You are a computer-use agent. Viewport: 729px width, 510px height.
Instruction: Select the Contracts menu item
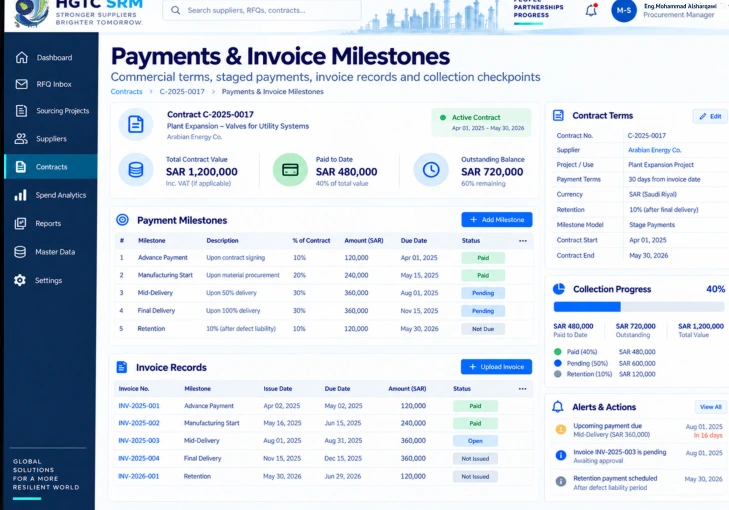(51, 166)
